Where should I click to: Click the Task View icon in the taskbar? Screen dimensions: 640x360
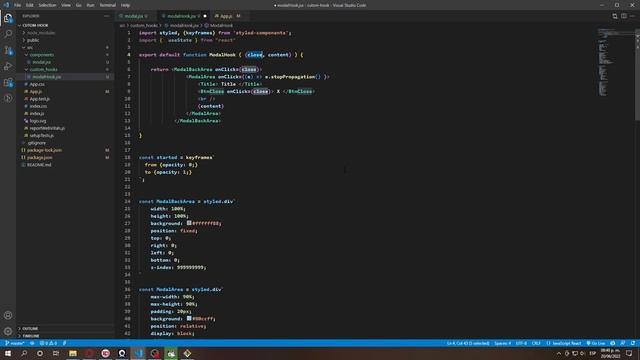(56, 353)
